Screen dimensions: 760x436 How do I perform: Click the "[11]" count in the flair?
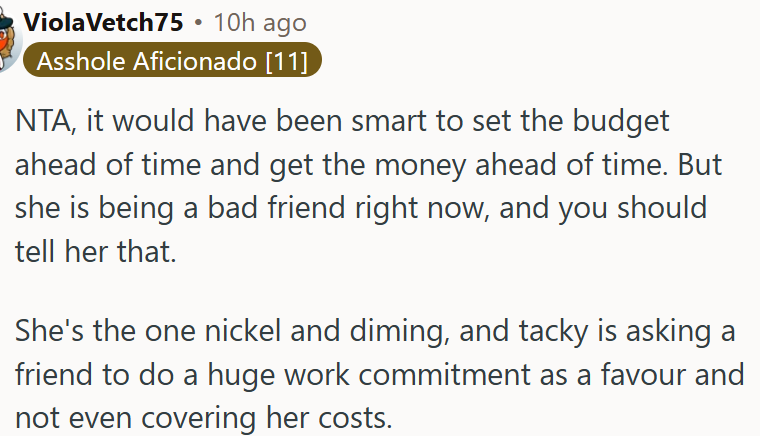(285, 61)
